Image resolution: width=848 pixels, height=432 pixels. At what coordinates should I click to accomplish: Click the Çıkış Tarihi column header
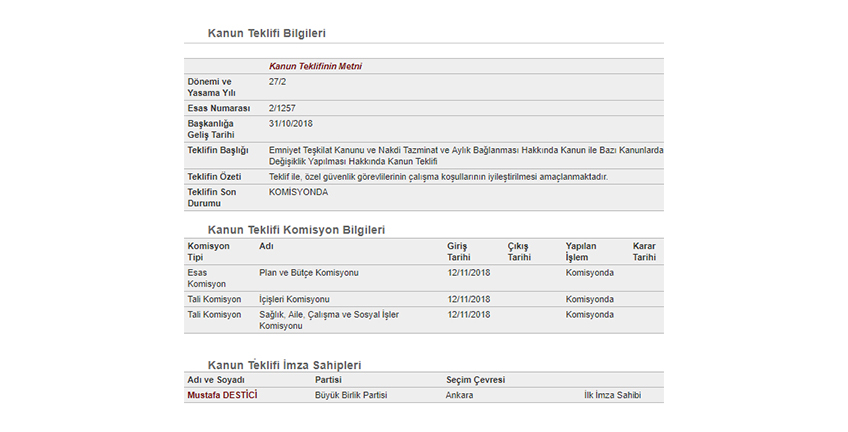click(x=519, y=251)
